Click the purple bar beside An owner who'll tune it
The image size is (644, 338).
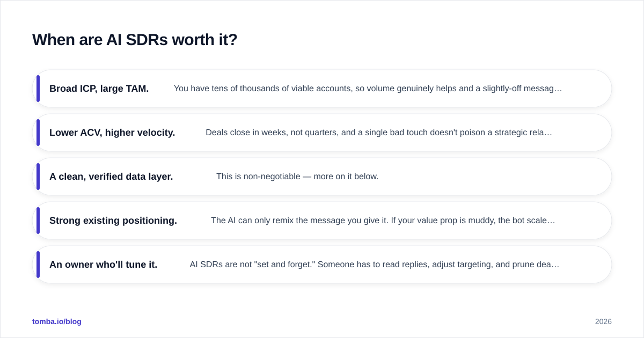pyautogui.click(x=38, y=264)
